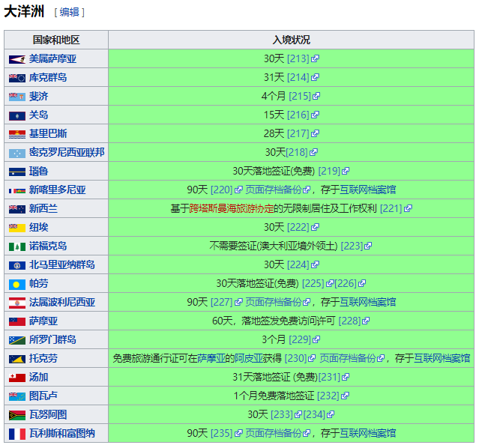
Task: Follow the 北马里亚纳群岛 link
Action: coord(62,264)
